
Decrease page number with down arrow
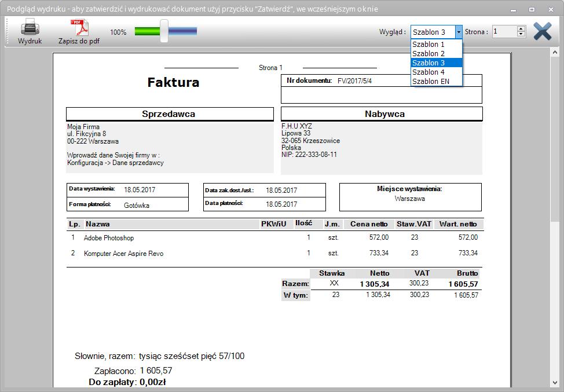pyautogui.click(x=521, y=34)
